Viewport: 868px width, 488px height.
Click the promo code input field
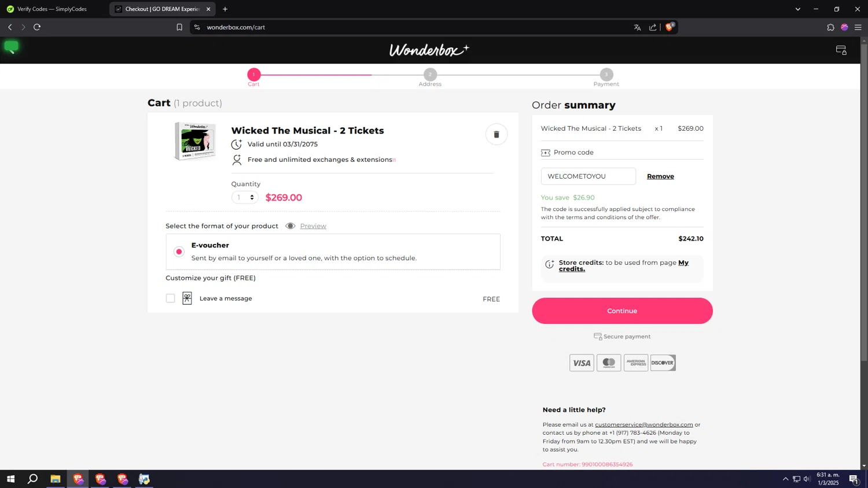588,176
